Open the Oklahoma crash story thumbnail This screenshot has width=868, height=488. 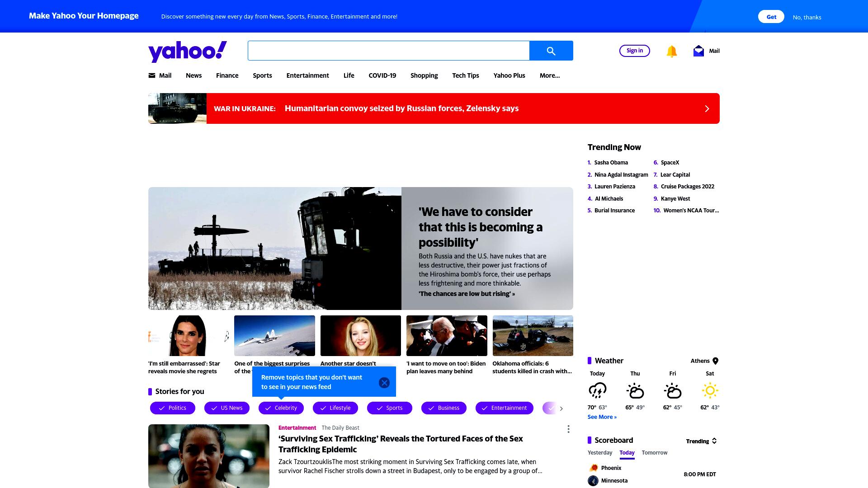click(533, 336)
